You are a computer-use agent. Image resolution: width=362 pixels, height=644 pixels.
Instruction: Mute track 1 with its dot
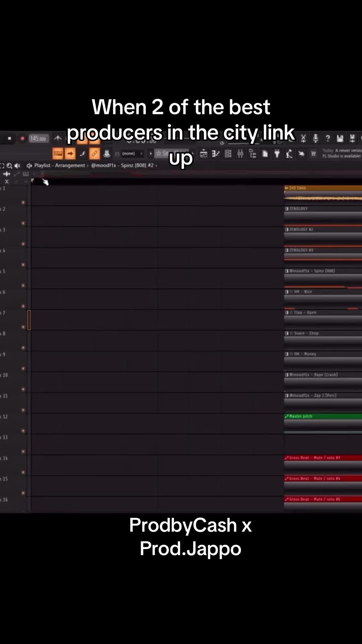23,202
